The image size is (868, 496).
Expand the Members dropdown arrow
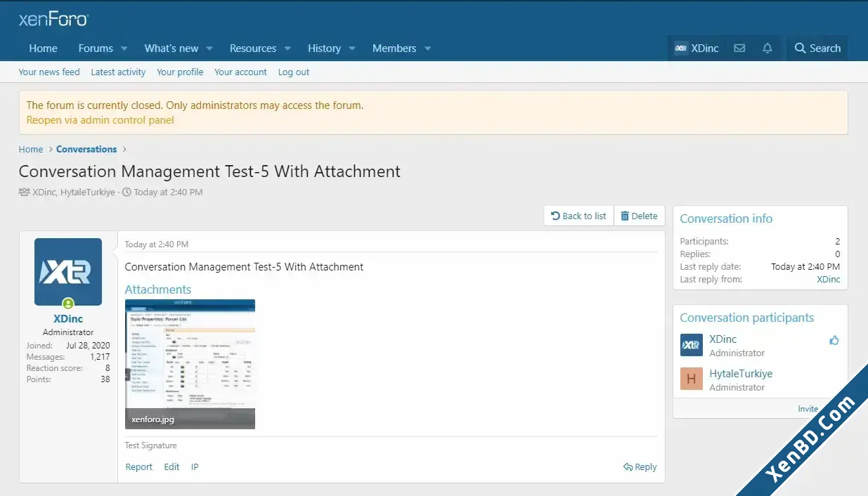coord(427,48)
